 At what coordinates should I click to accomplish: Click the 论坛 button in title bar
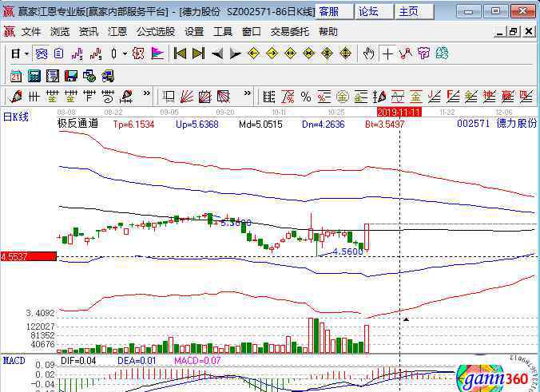point(375,12)
